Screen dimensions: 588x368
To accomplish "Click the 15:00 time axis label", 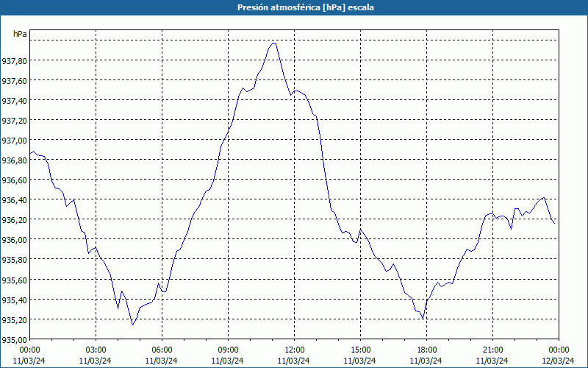I will (x=360, y=350).
